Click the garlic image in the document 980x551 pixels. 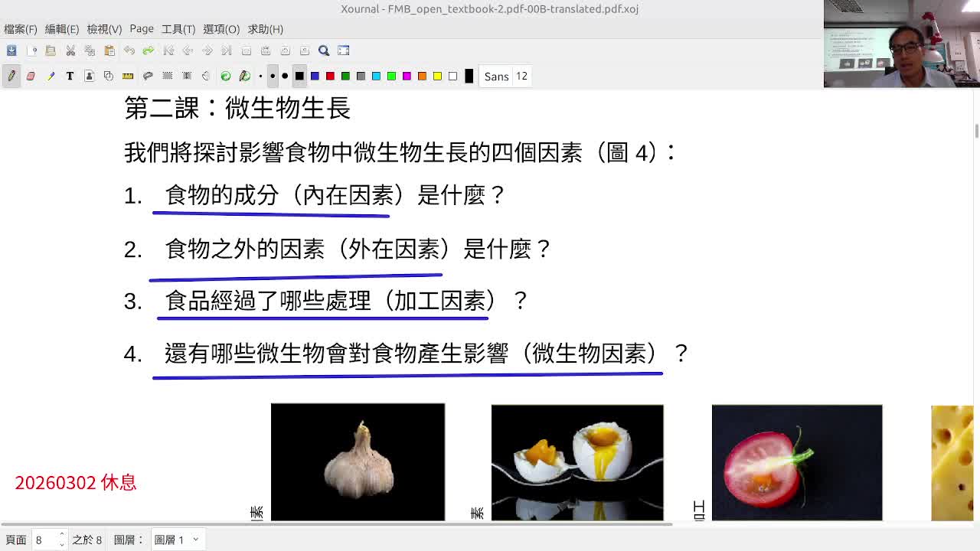(358, 462)
